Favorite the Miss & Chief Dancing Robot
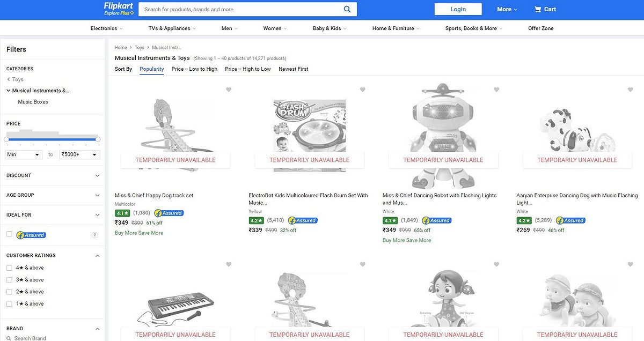The width and height of the screenshot is (644, 341). point(496,90)
